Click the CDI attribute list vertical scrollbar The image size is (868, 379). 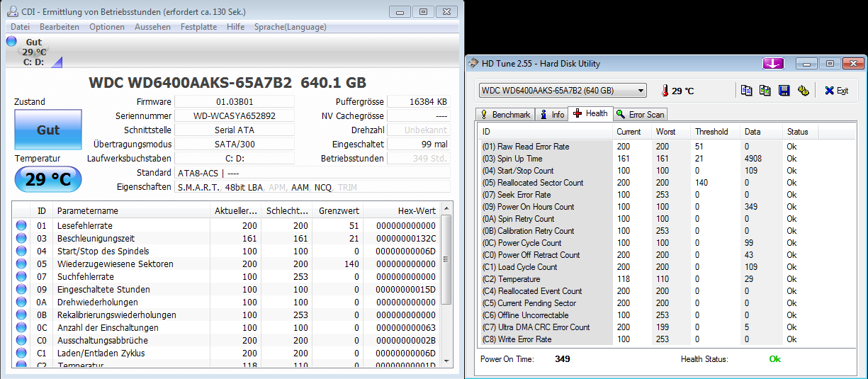pyautogui.click(x=446, y=287)
